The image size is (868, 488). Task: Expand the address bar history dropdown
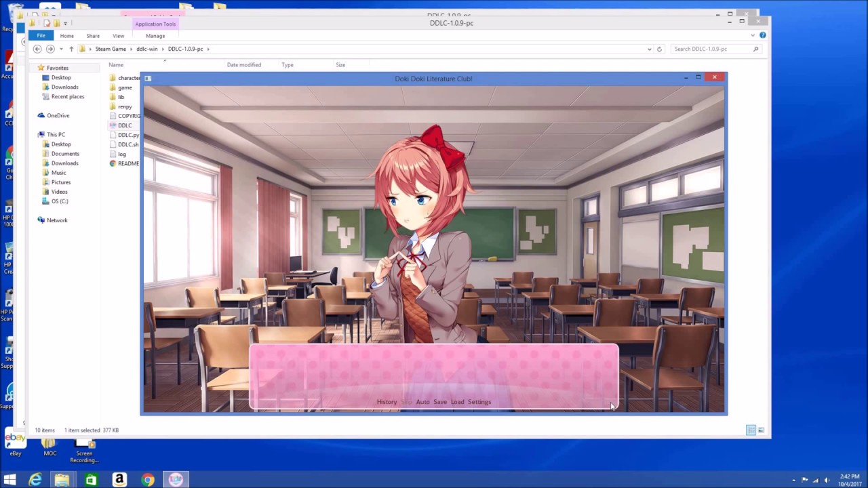pos(650,49)
